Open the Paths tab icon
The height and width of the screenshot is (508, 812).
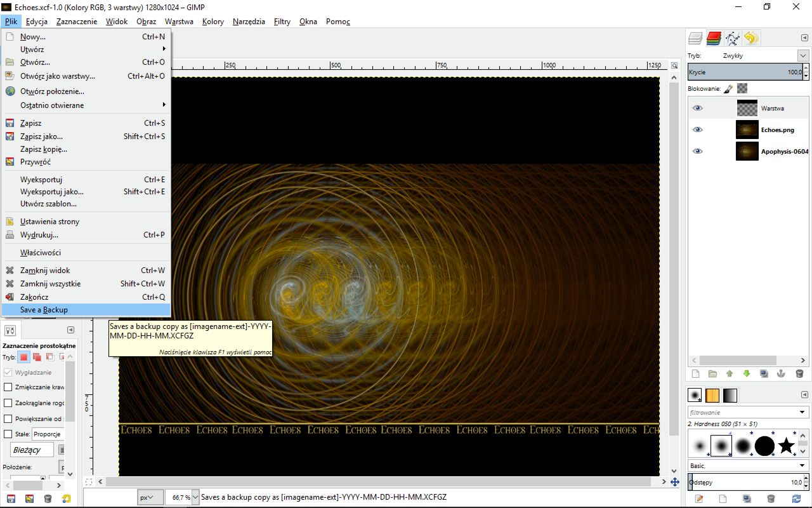[x=733, y=39]
